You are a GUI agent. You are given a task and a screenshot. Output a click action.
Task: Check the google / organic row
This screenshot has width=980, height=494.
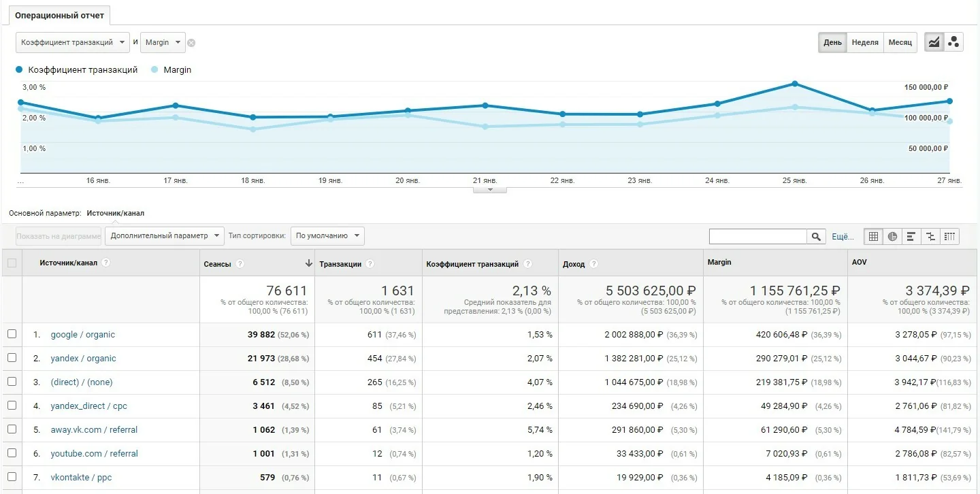coord(12,334)
